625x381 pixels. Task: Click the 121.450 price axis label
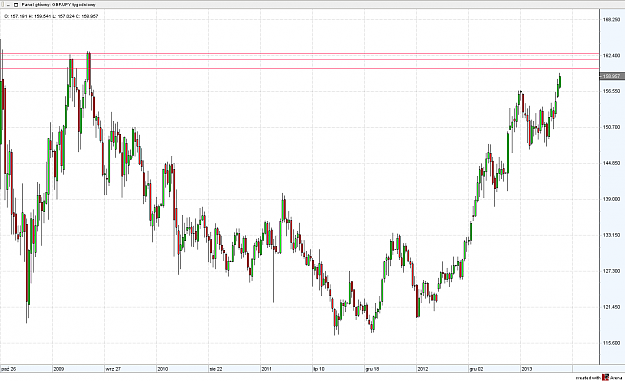[x=612, y=307]
